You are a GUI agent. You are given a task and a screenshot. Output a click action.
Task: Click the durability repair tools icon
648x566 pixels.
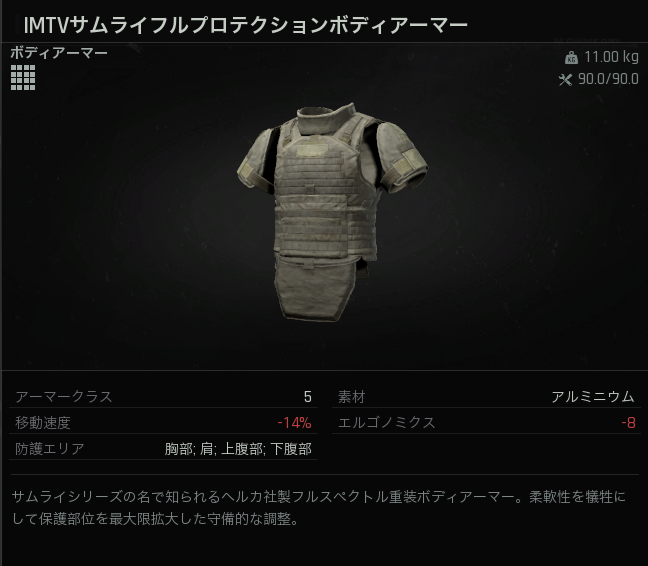565,79
